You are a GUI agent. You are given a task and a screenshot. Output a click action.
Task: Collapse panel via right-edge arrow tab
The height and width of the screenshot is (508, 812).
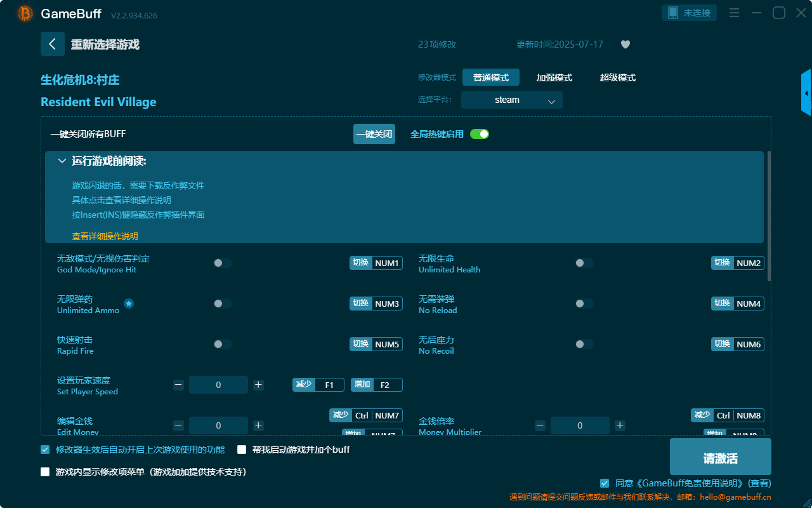pos(807,92)
